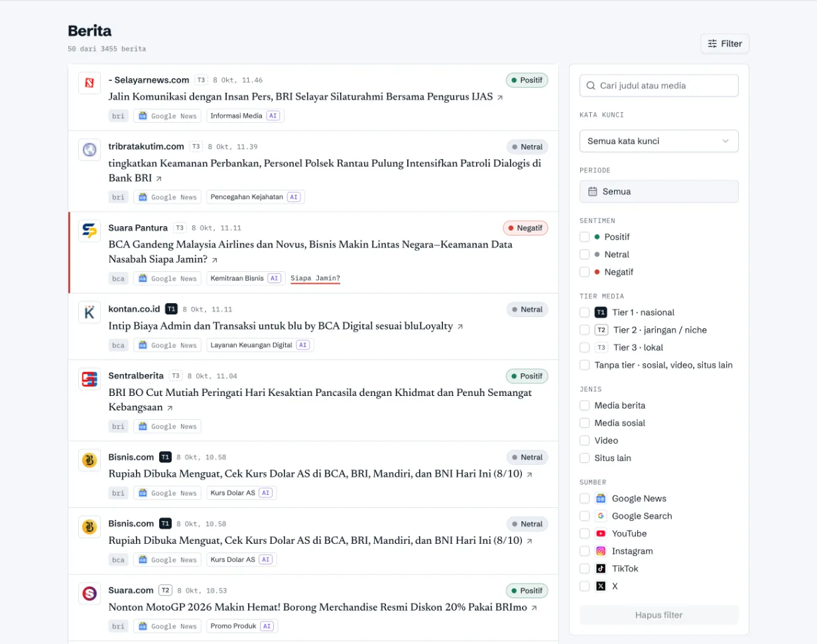Click the Suara.com logo
This screenshot has width=817, height=644.
(x=90, y=593)
